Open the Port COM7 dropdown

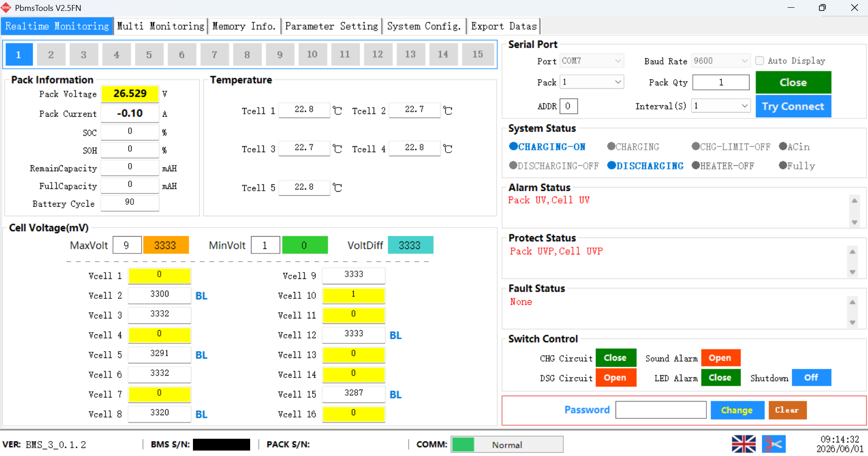click(592, 60)
